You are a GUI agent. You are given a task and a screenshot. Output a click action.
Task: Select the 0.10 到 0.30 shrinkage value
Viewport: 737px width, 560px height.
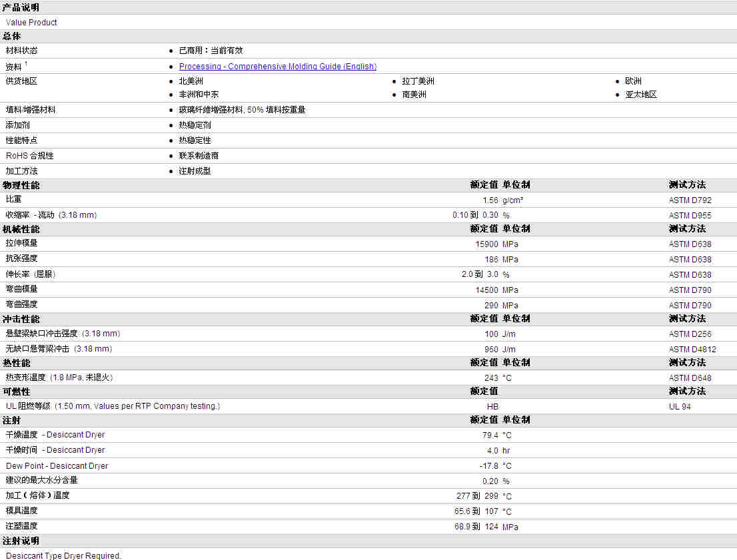tap(475, 214)
